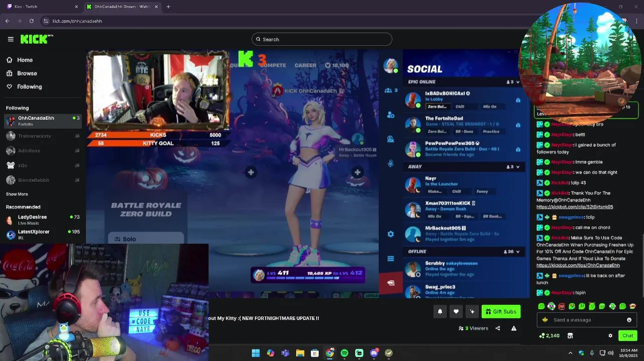Collapse the Offline friends section
The height and width of the screenshot is (361, 644).
pos(518,251)
